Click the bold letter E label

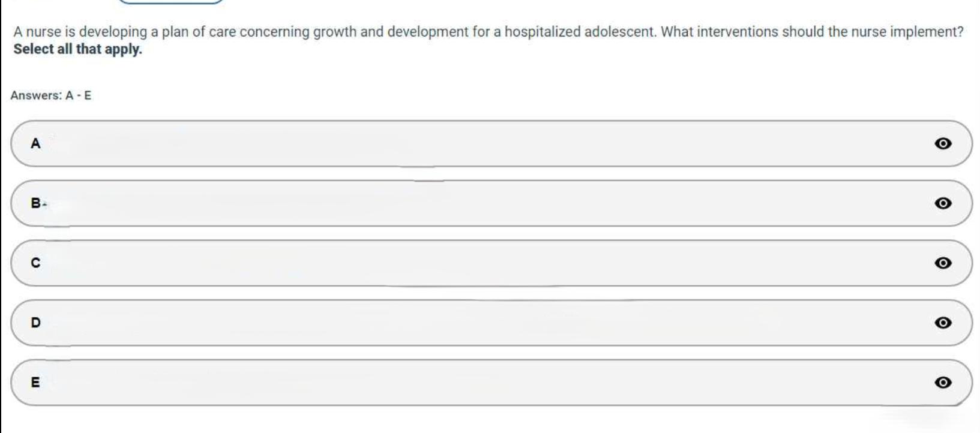(x=35, y=382)
